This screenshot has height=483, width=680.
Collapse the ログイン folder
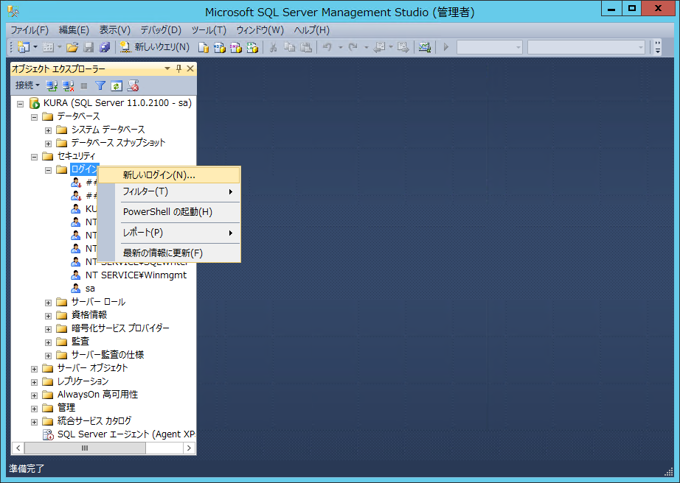(x=48, y=170)
